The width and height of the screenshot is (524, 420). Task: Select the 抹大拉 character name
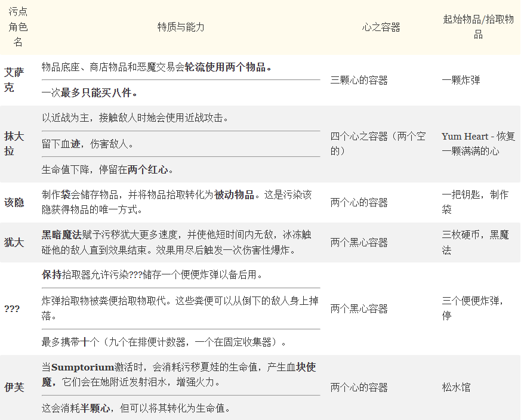pyautogui.click(x=14, y=144)
